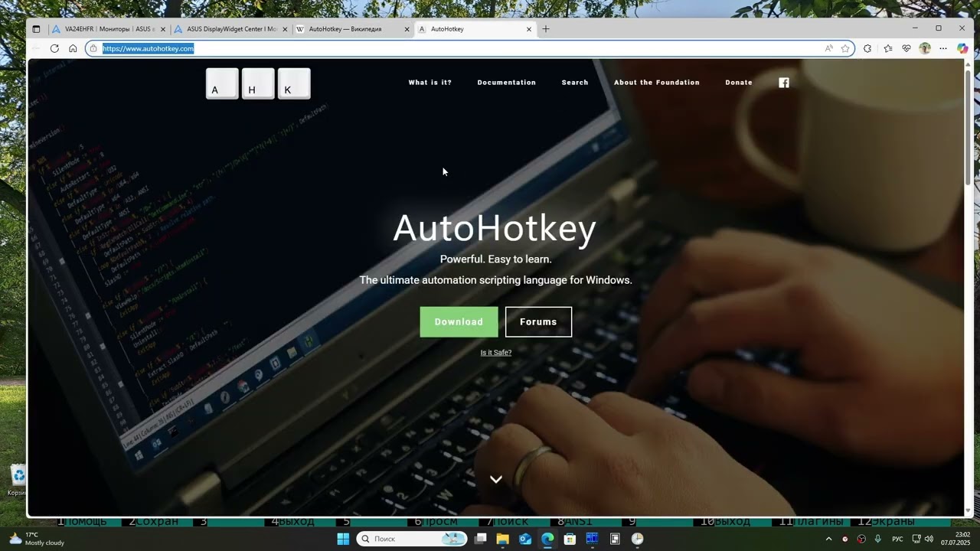Open the Donate nav item
Viewport: 980px width, 551px height.
tap(739, 83)
